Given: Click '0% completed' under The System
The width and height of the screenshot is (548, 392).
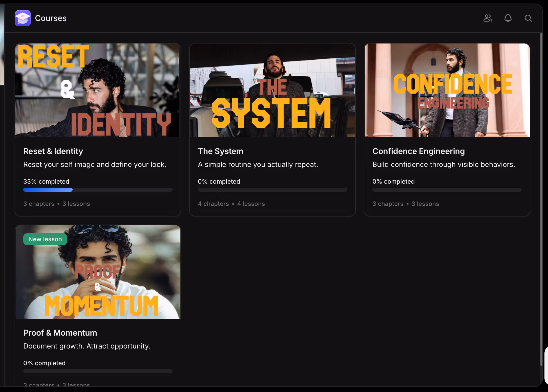Looking at the screenshot, I should point(219,181).
